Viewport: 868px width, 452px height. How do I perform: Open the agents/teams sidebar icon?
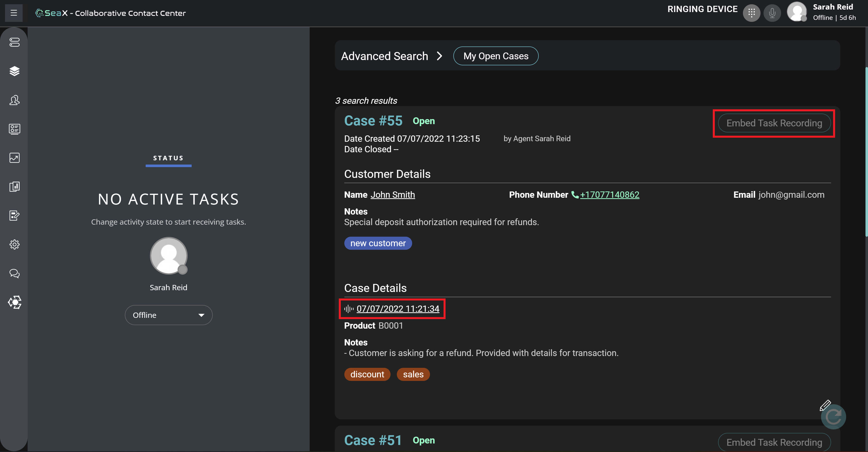point(15,100)
